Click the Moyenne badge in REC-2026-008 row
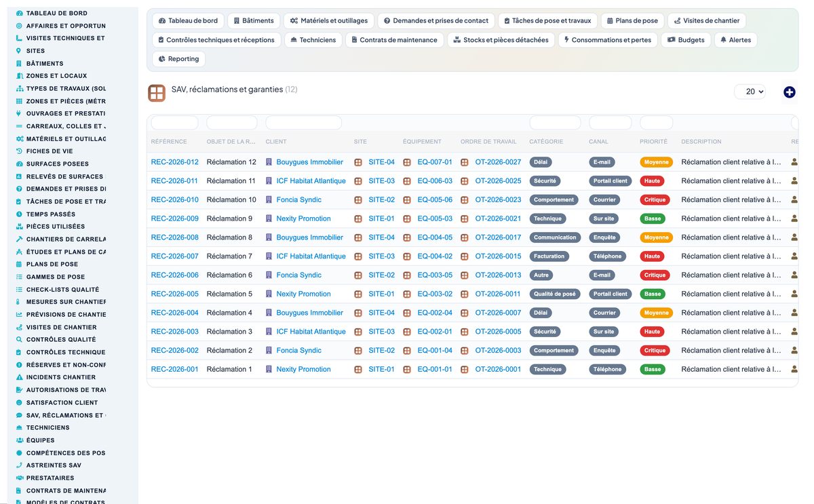814x504 pixels. click(x=656, y=237)
